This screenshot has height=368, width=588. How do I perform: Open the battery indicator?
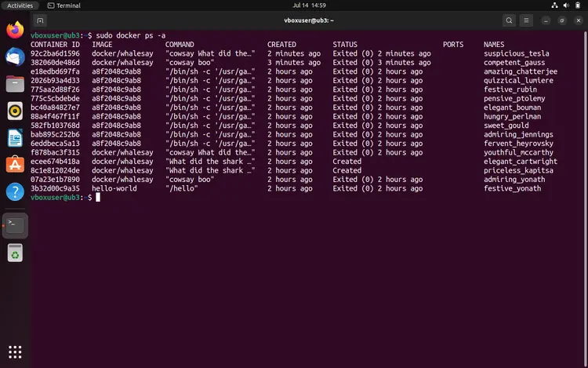[x=578, y=5]
